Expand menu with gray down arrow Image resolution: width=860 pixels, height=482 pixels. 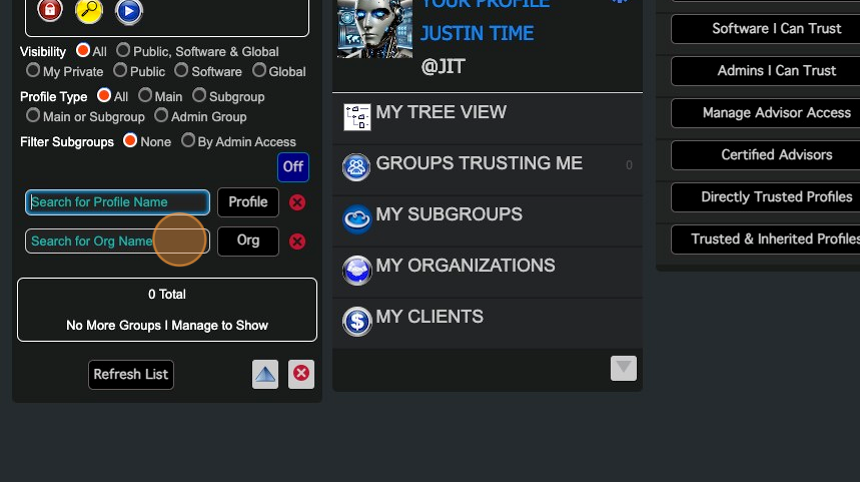(624, 368)
